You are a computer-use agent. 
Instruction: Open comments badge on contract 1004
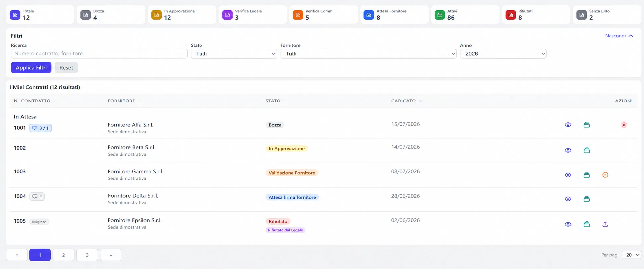pyautogui.click(x=37, y=196)
